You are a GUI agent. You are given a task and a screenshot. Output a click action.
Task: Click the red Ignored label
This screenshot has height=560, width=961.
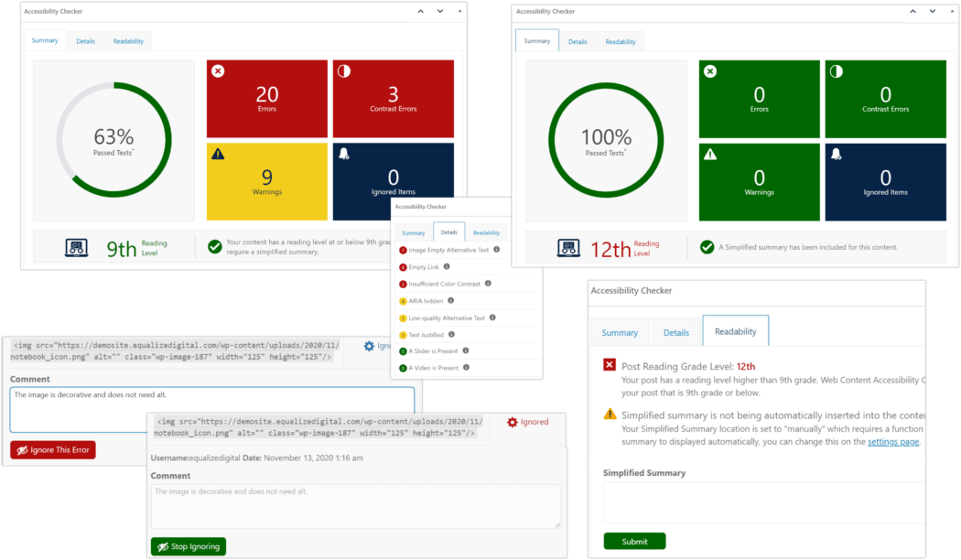coord(534,422)
